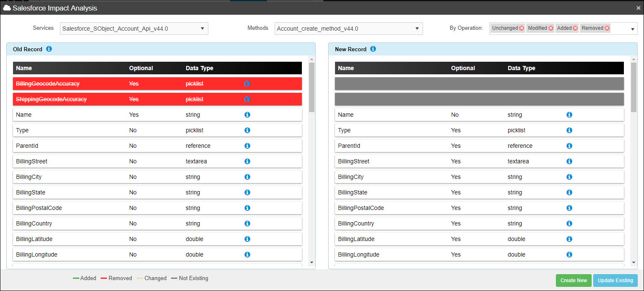644x291 pixels.
Task: Click the textarea data type in Old Record
Action: [196, 161]
